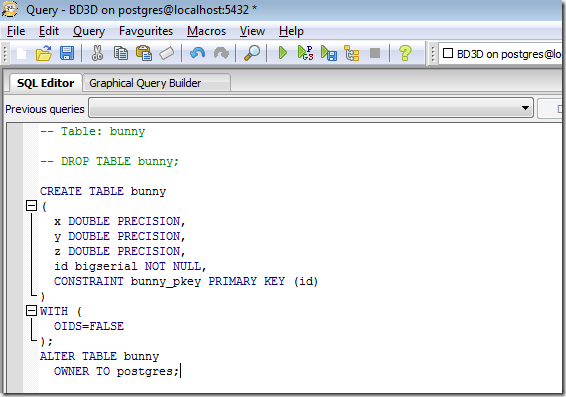Screen dimensions: 566x397
Task: Open the Macros menu
Action: pos(206,31)
